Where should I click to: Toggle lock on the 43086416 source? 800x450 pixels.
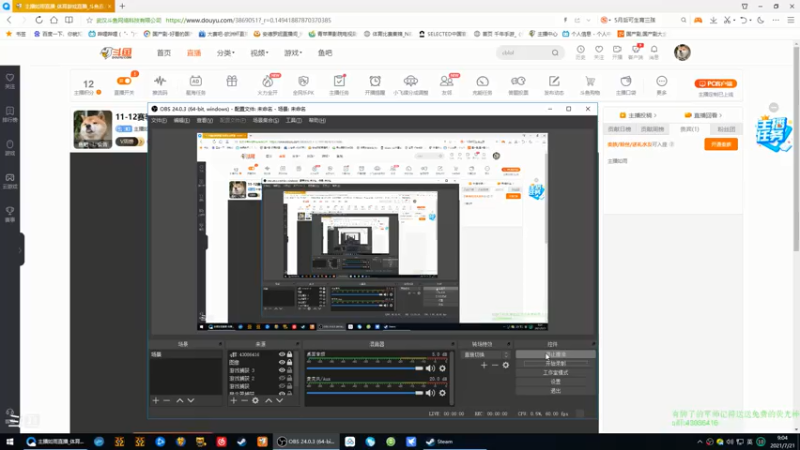click(290, 354)
